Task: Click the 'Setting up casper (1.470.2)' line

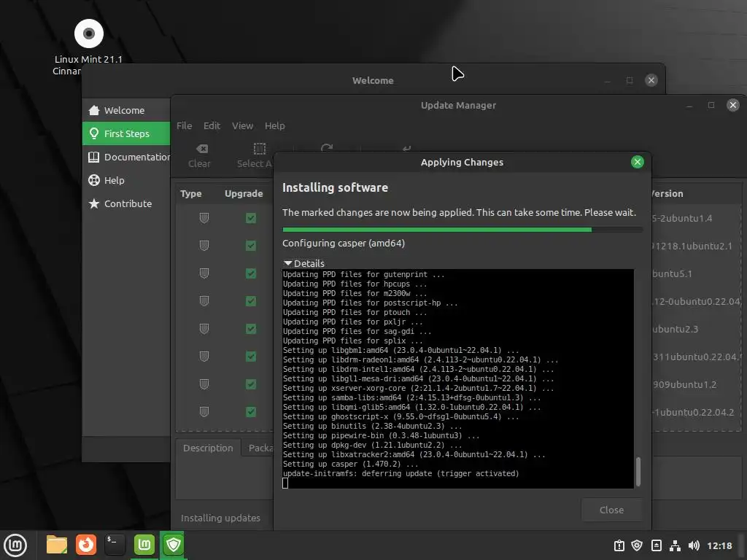Action: coord(351,464)
